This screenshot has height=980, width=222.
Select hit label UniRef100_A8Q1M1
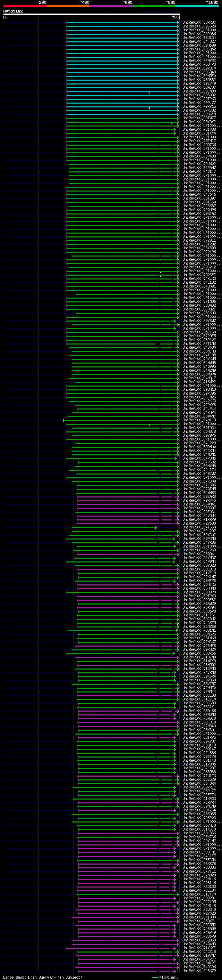point(199,630)
